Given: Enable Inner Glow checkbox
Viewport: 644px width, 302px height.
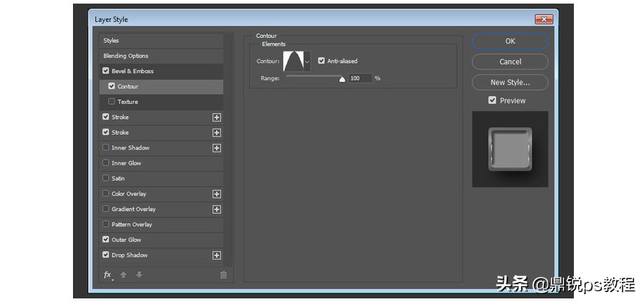Looking at the screenshot, I should (x=106, y=162).
